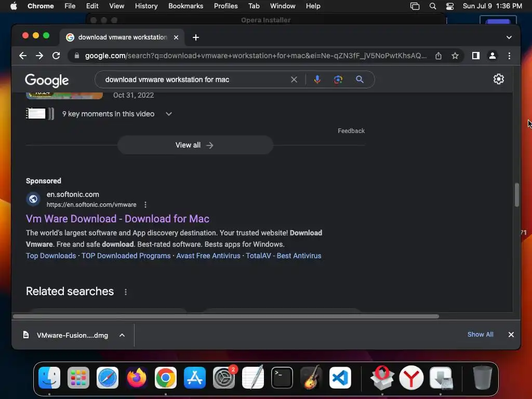Open the Bookmarks menu

click(185, 6)
